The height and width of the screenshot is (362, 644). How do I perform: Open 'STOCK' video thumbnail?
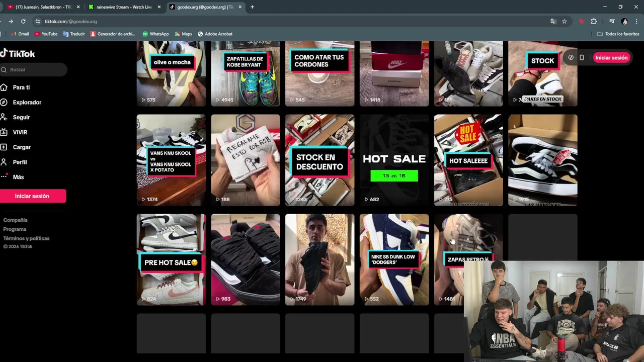point(543,73)
